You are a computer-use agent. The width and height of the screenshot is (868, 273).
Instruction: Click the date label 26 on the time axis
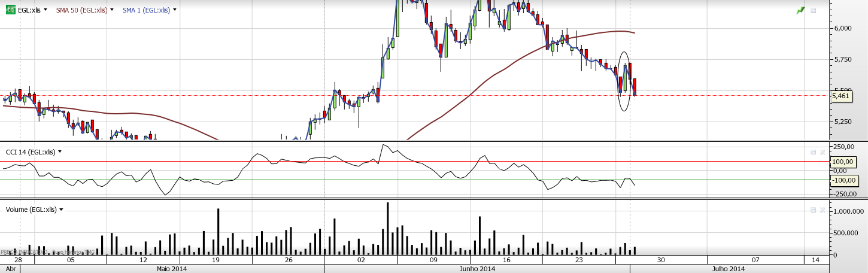(288, 260)
